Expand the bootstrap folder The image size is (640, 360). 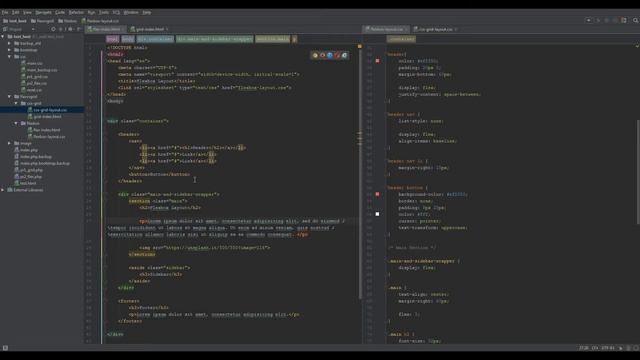coord(9,50)
